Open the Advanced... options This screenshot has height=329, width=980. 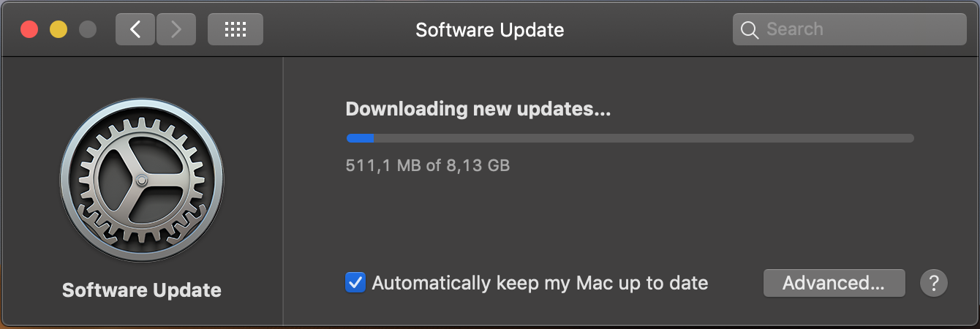click(834, 283)
